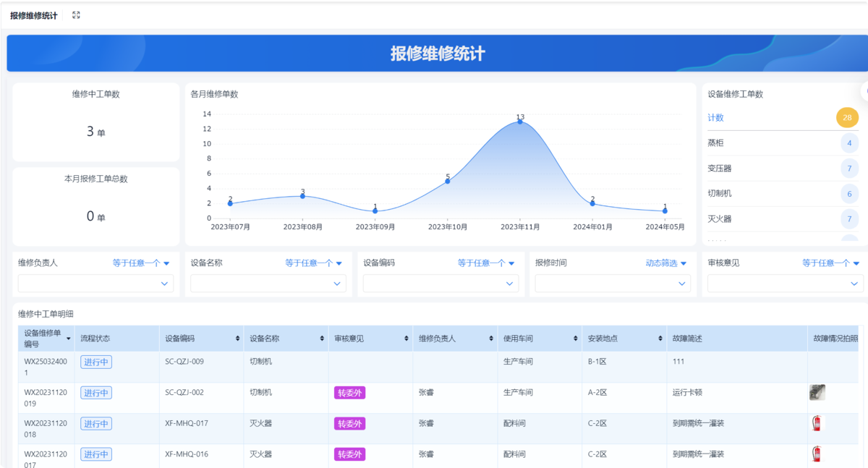Click the 进行中 status button in first row
The width and height of the screenshot is (868, 468).
pyautogui.click(x=95, y=362)
